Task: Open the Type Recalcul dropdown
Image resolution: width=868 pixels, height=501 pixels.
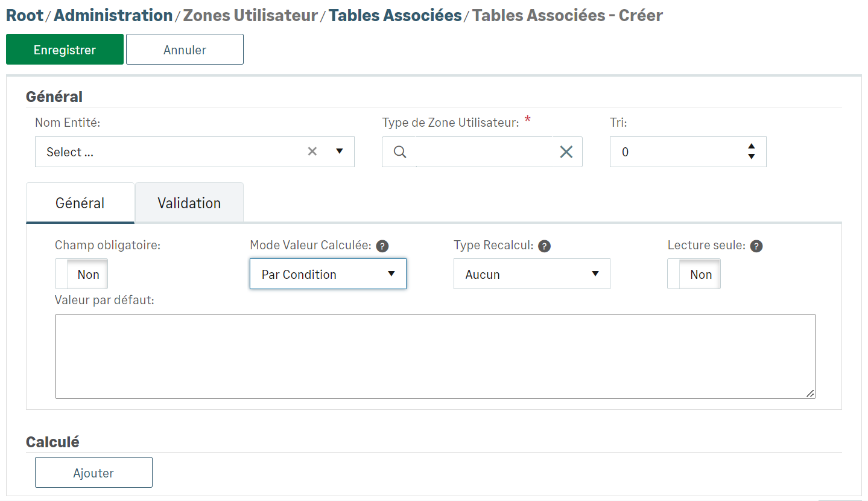Action: (x=531, y=274)
